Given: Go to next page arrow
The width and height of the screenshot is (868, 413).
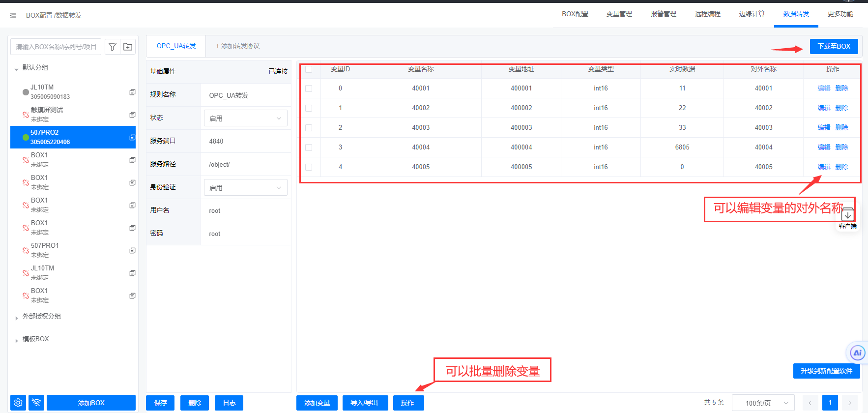Looking at the screenshot, I should pyautogui.click(x=849, y=403).
